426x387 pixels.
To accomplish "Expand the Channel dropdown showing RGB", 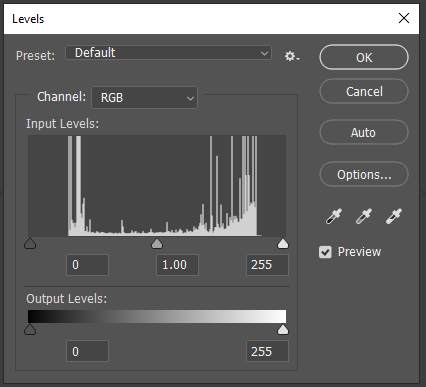I will [144, 98].
